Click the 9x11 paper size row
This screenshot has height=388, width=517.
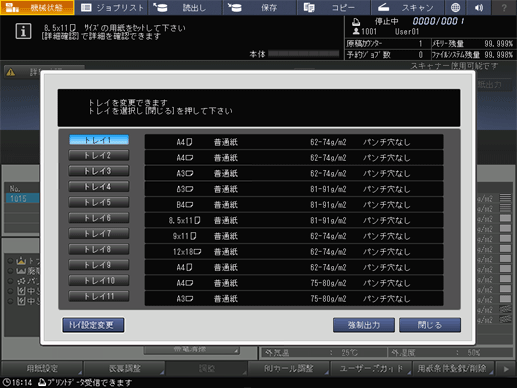(294, 236)
